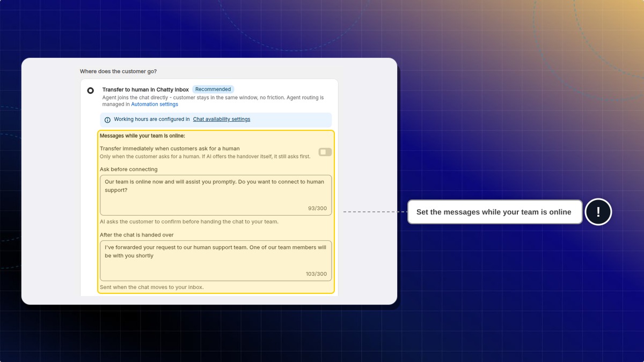The image size is (644, 362).
Task: Select the Transfer to human in Chatty inbox radio button
Action: tap(90, 91)
